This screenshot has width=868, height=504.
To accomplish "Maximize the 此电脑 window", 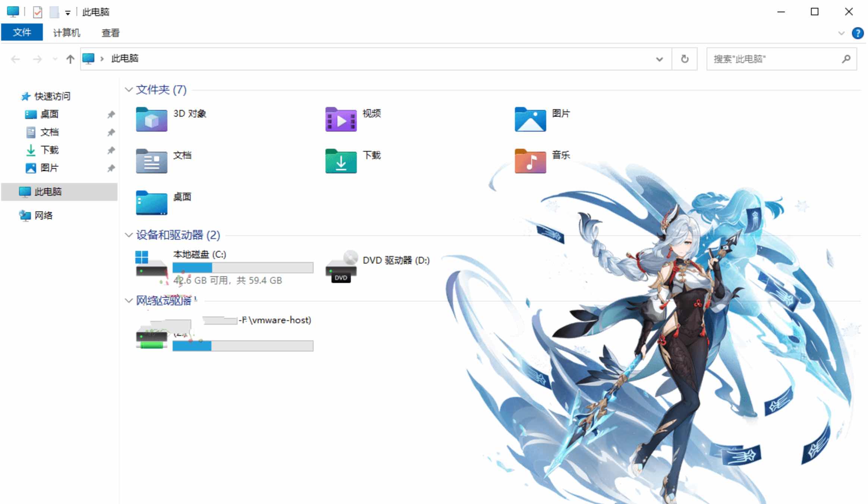I will tap(815, 12).
